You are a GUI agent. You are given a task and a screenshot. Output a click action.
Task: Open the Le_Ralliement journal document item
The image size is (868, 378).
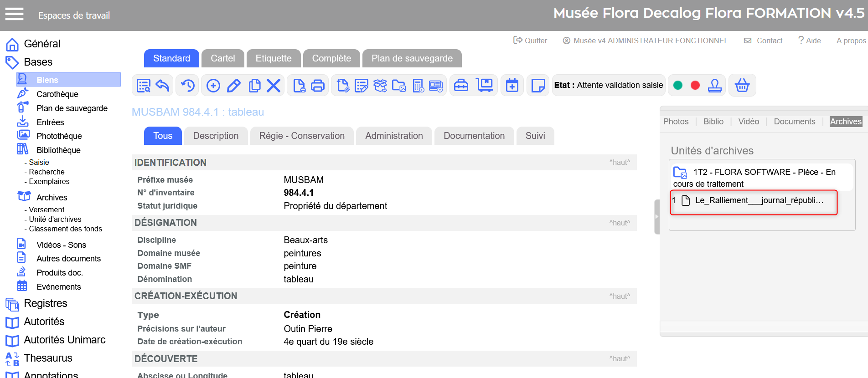[x=759, y=201]
